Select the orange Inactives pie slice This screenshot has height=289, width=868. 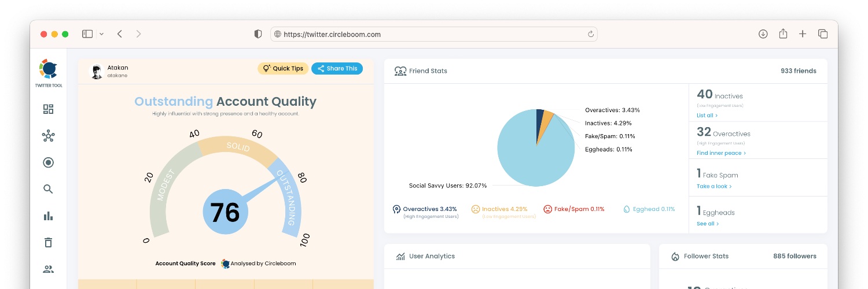(546, 123)
